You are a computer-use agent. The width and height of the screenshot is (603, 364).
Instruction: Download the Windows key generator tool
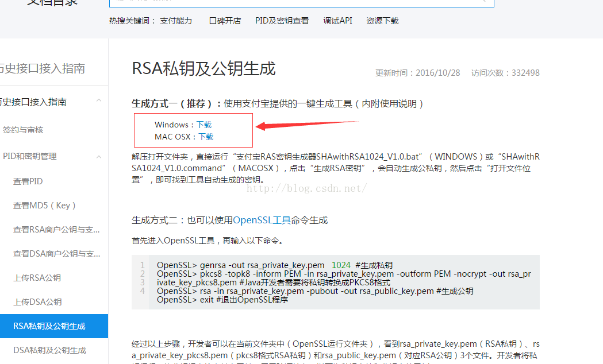tap(205, 124)
